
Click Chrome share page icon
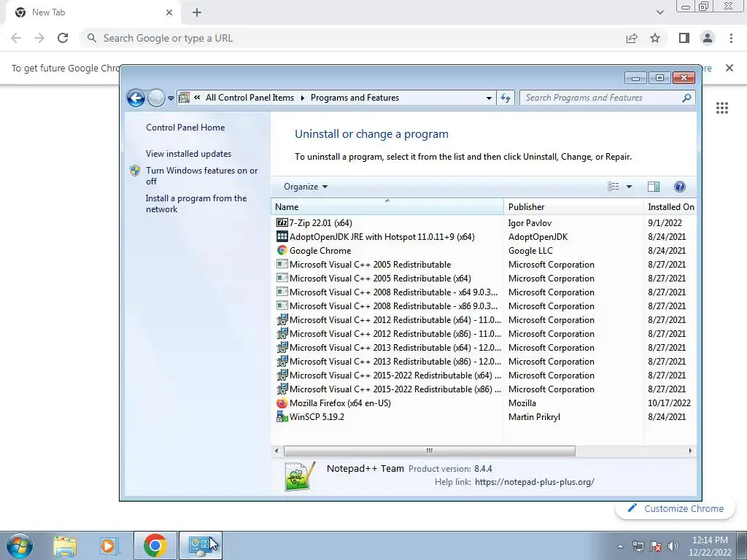click(632, 38)
